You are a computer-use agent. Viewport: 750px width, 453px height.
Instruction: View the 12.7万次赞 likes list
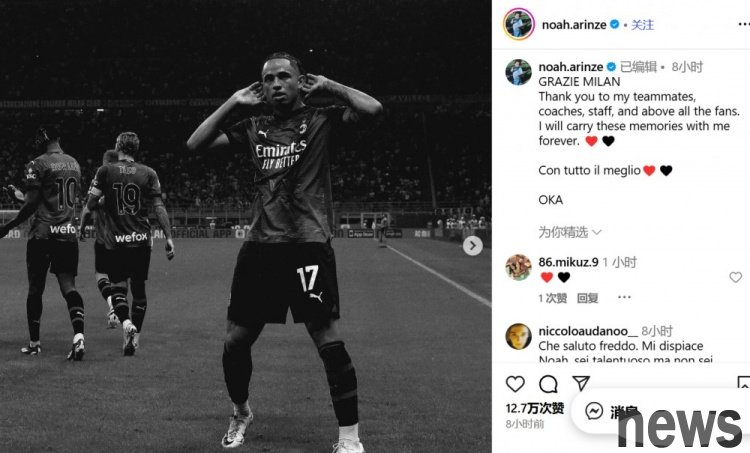535,408
